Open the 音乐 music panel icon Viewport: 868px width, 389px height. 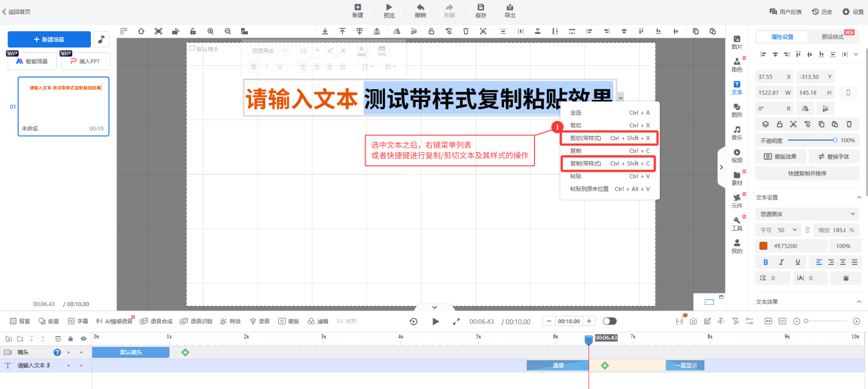(x=737, y=133)
